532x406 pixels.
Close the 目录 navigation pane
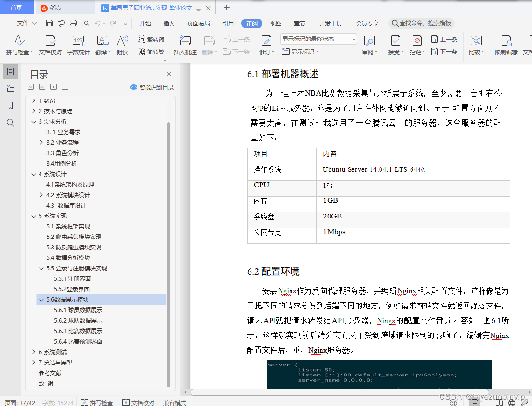169,74
